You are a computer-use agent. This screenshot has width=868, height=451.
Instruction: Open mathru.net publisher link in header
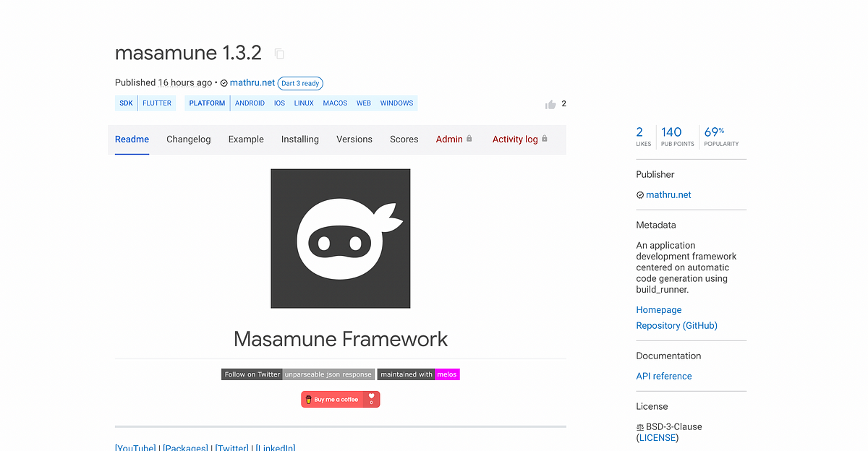252,83
